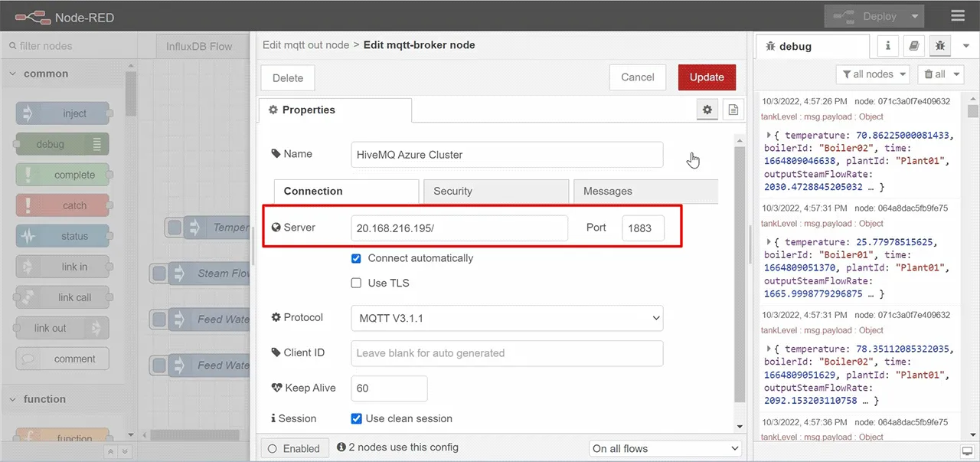Select the debug node in palette

coord(63,144)
